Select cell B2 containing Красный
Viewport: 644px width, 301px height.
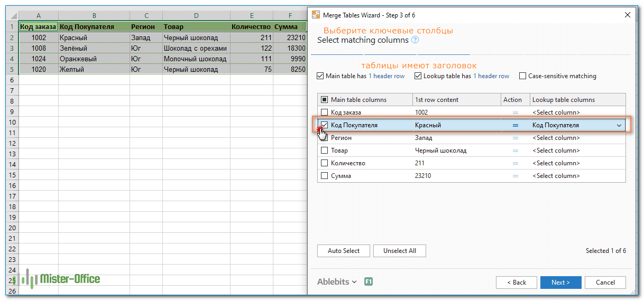click(x=94, y=37)
